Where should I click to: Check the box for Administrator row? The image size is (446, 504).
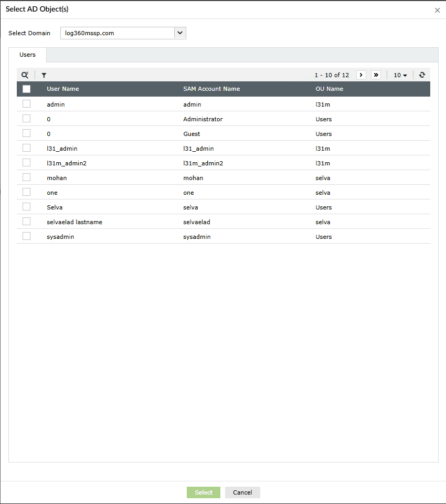pyautogui.click(x=26, y=119)
